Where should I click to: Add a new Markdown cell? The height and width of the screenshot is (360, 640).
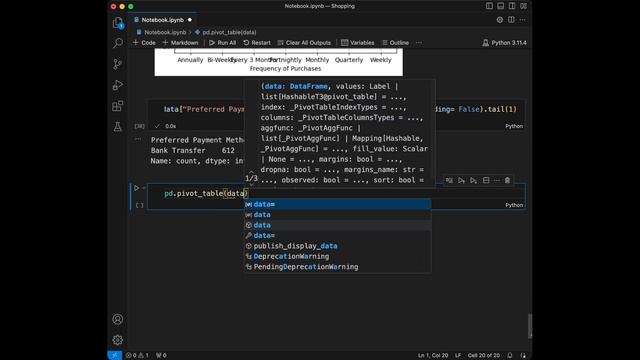[x=180, y=42]
